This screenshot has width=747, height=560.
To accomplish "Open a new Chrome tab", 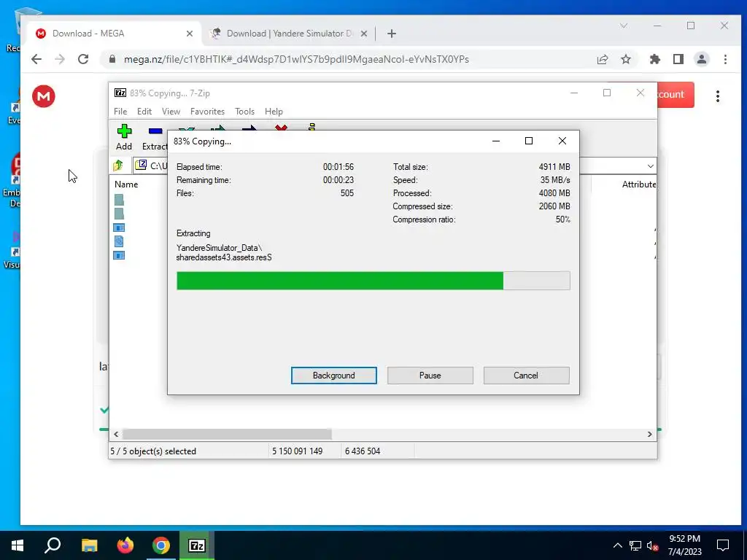I will (392, 34).
